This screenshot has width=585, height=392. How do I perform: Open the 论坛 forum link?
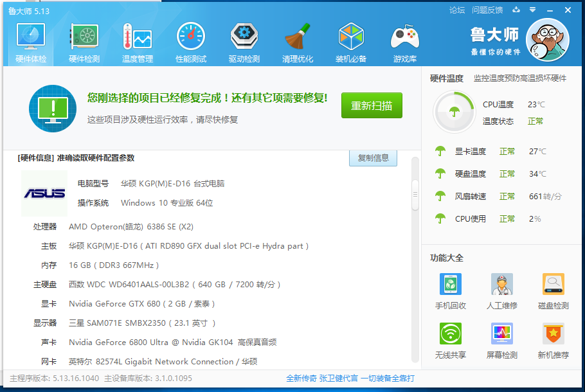(457, 10)
